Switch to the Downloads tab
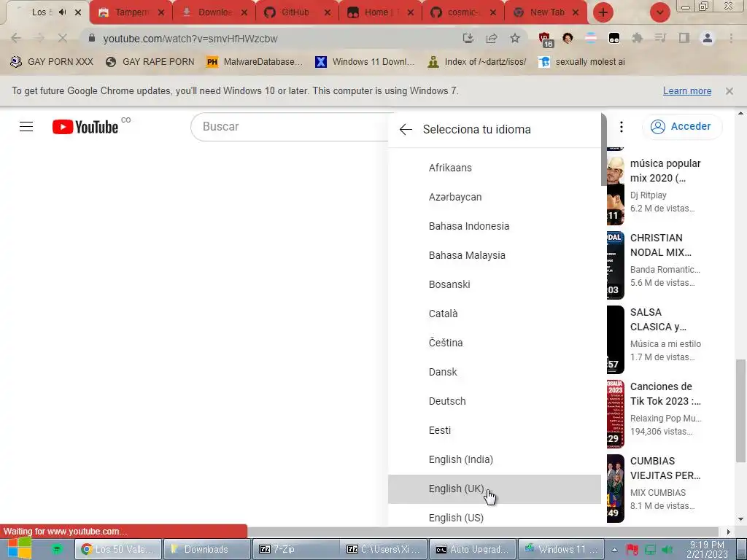747x560 pixels. click(214, 13)
